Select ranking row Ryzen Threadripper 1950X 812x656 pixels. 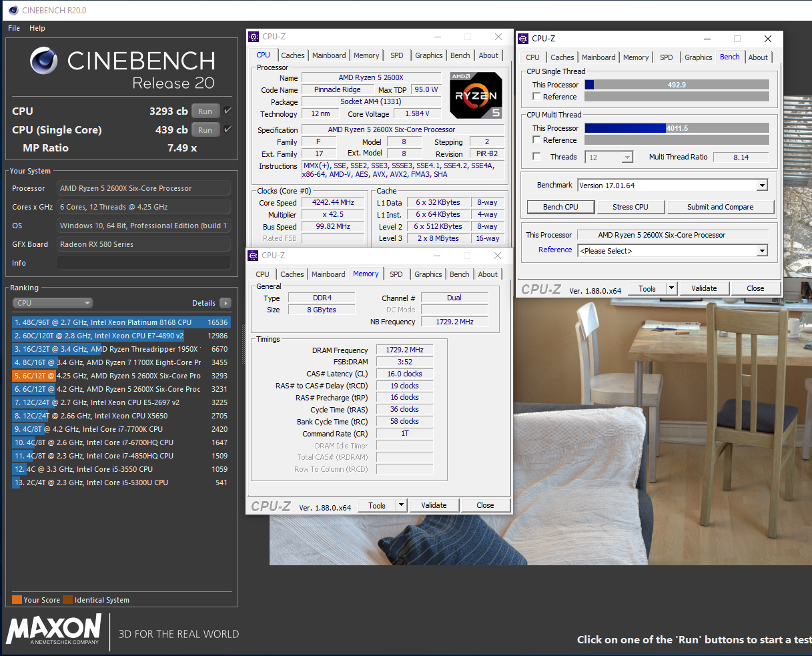tap(121, 349)
